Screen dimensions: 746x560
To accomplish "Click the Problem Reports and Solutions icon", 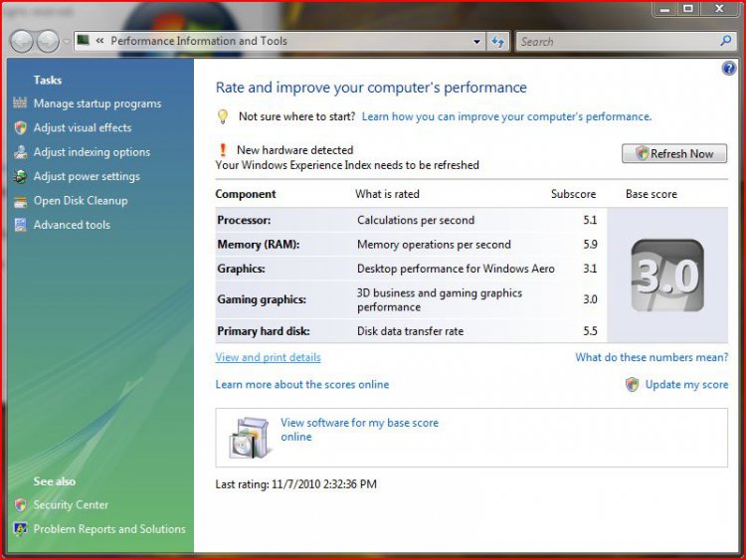I will pyautogui.click(x=20, y=529).
